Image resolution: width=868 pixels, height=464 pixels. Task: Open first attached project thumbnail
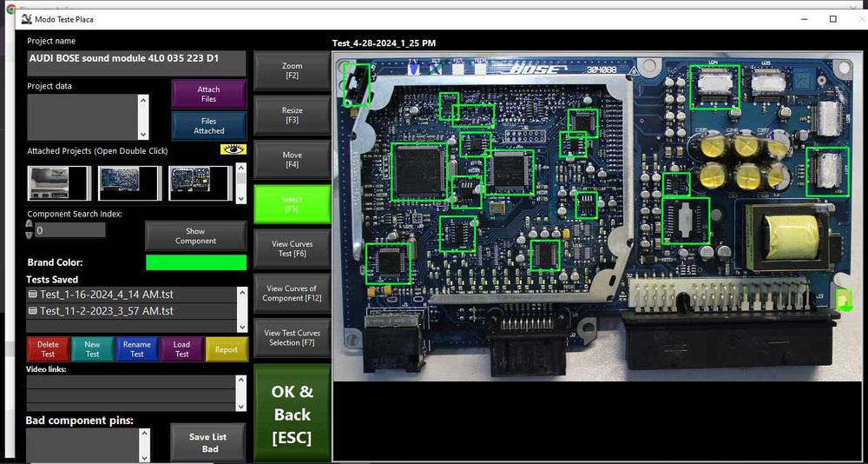pos(59,183)
